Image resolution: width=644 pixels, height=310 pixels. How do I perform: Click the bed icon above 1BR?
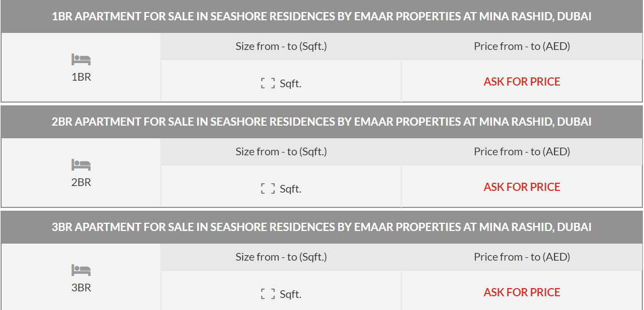[81, 59]
